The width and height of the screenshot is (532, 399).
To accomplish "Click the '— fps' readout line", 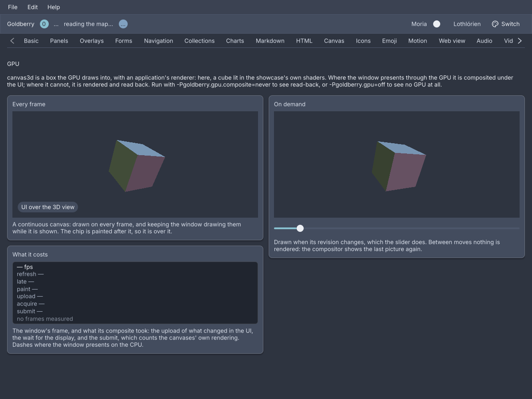I will click(25, 267).
